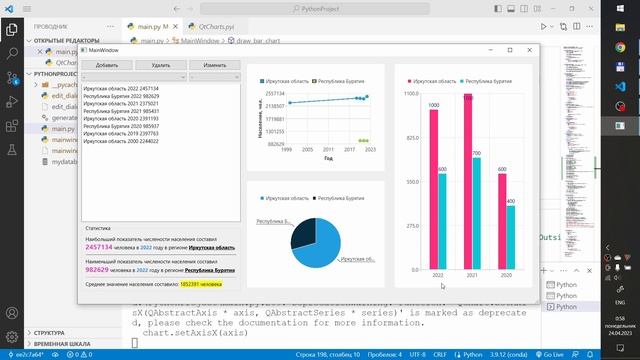This screenshot has width=640, height=360.
Task: Select row Иркутская область 2022 2457134
Action: tap(121, 89)
